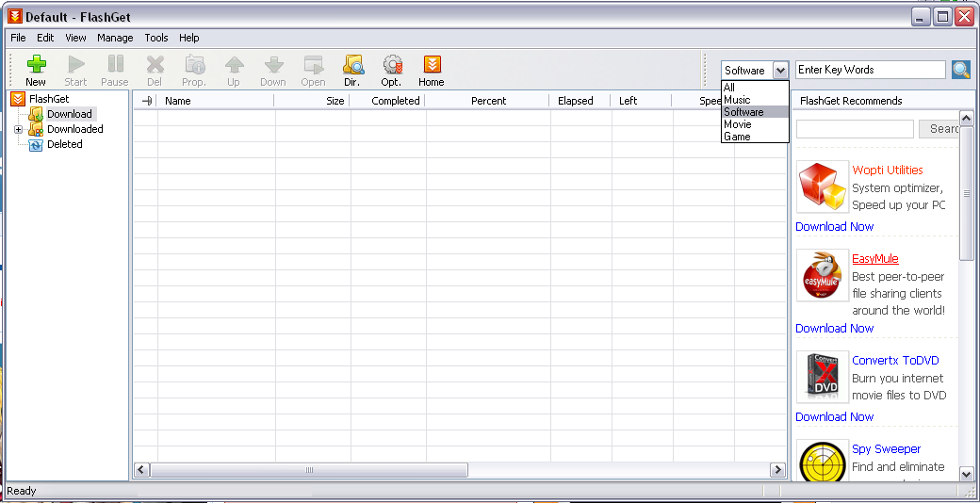The image size is (980, 503).
Task: Click recommends panel scroll down arrow
Action: pos(966,474)
